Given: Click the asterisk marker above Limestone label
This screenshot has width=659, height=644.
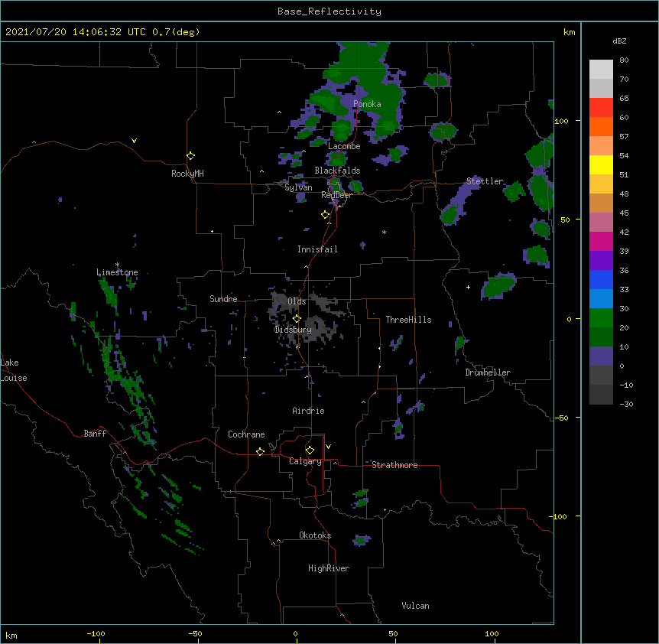Looking at the screenshot, I should point(117,265).
